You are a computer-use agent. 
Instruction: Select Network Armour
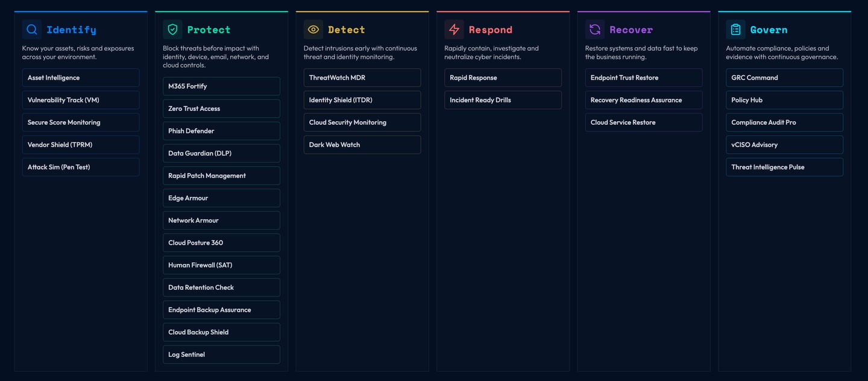[x=221, y=220]
